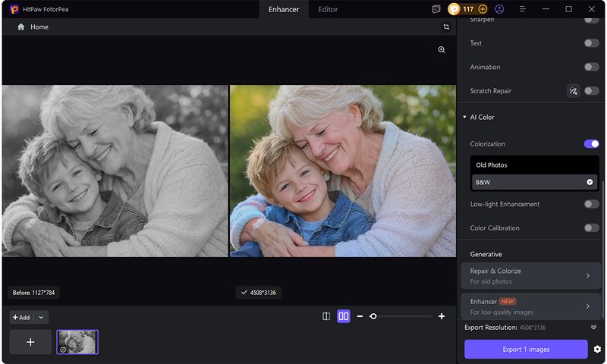
Task: Click the HitPaw FotorPea logo icon
Action: tap(14, 9)
